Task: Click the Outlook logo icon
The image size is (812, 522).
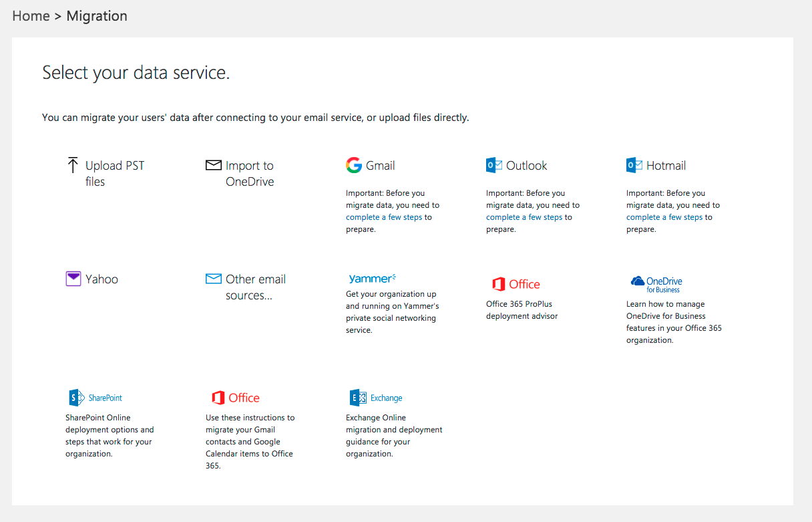Action: point(493,165)
